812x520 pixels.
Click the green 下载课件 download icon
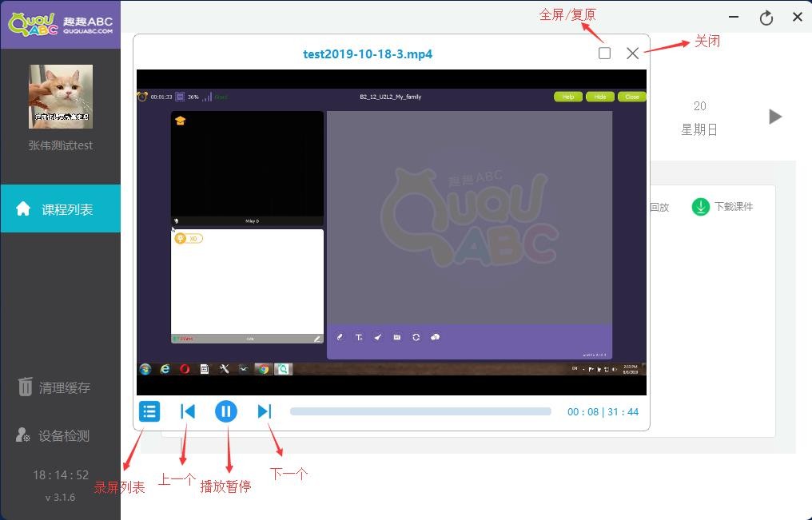coord(700,207)
